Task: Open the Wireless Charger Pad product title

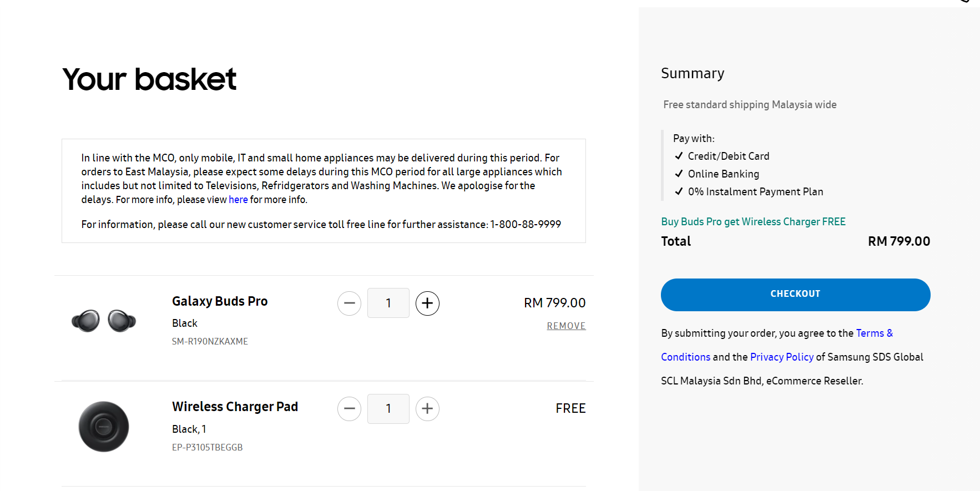Action: pos(235,407)
